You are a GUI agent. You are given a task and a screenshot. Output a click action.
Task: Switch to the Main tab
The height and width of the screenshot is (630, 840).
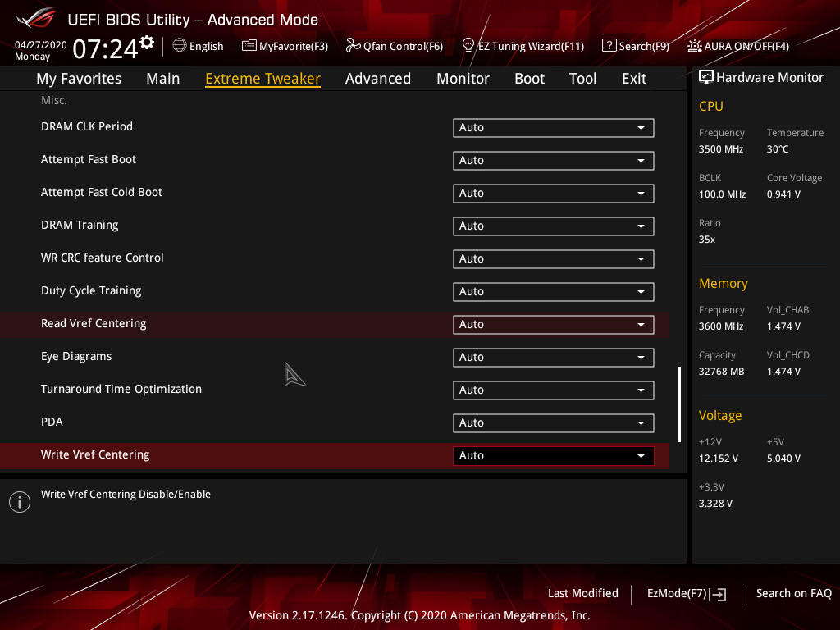click(x=163, y=79)
